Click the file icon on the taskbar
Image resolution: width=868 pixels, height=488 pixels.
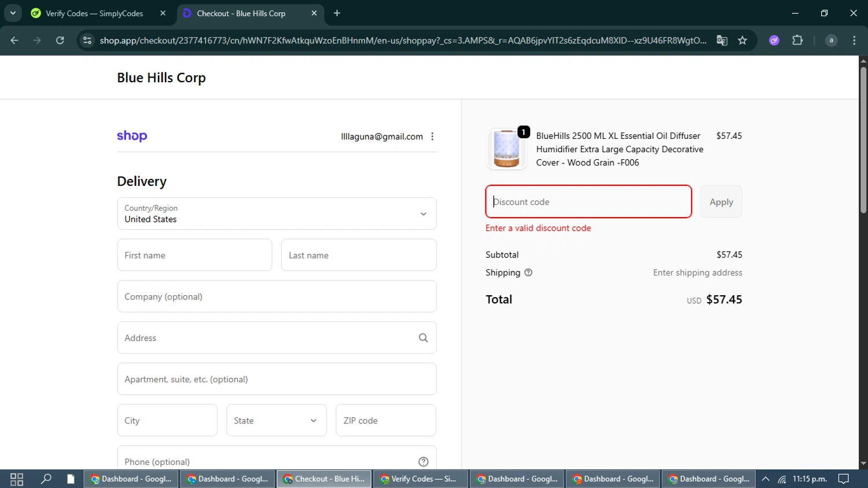(x=71, y=479)
